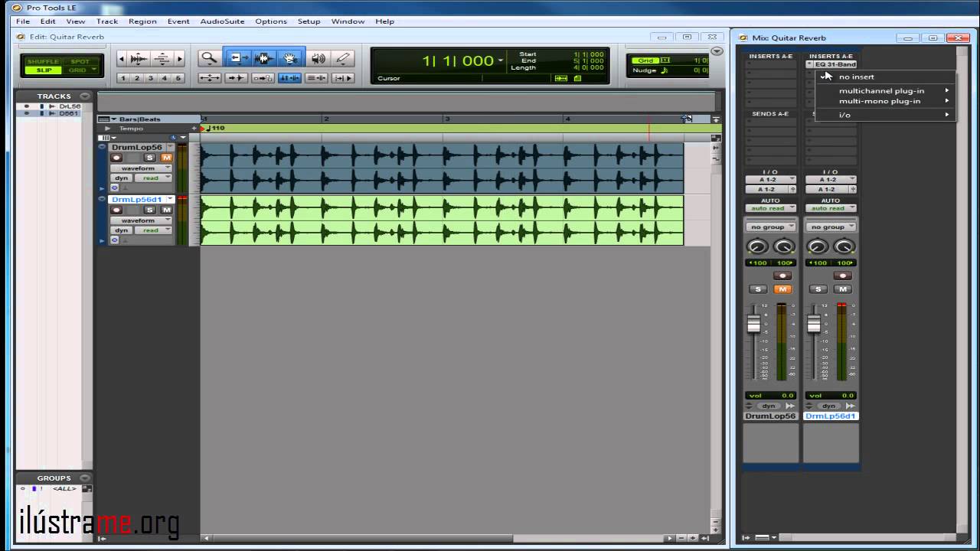
Task: Open i/o submenu in insert popup
Action: coord(886,115)
